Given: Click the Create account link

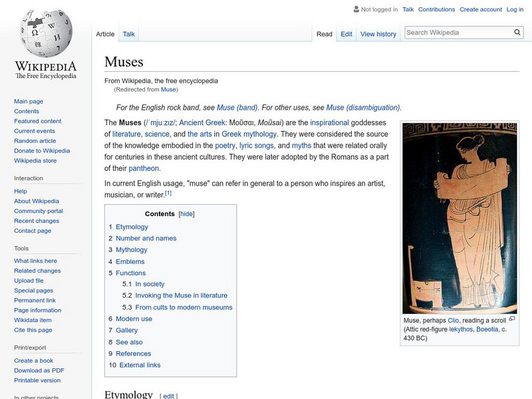Looking at the screenshot, I should tap(480, 9).
